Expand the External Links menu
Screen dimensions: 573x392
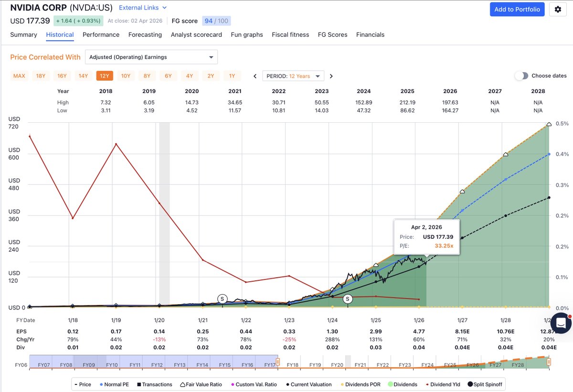[142, 7]
